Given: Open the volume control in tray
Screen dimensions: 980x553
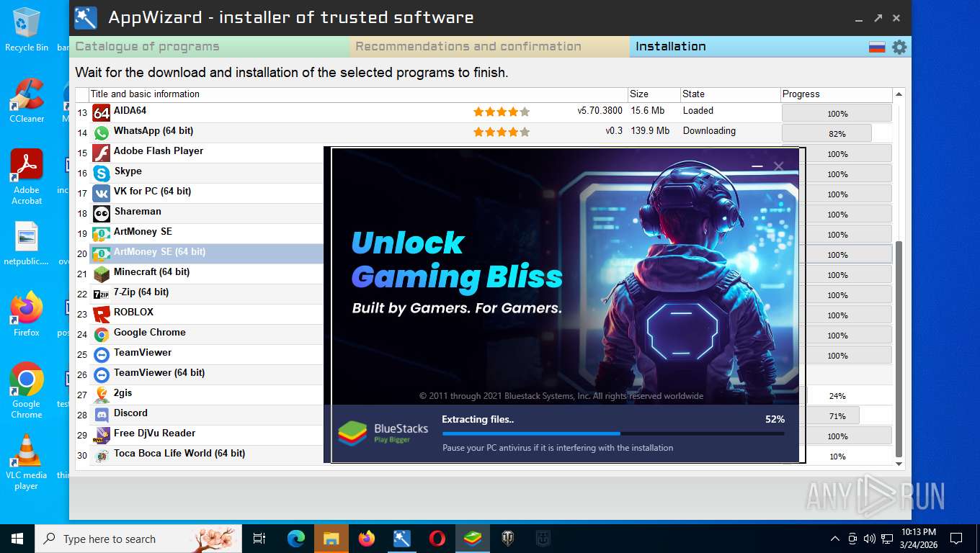Looking at the screenshot, I should tap(869, 539).
